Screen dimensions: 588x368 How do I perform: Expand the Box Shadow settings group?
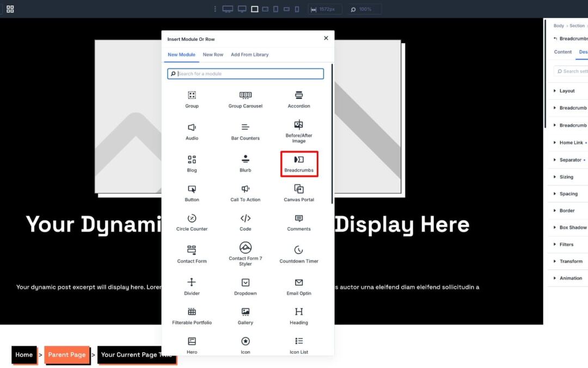(573, 227)
